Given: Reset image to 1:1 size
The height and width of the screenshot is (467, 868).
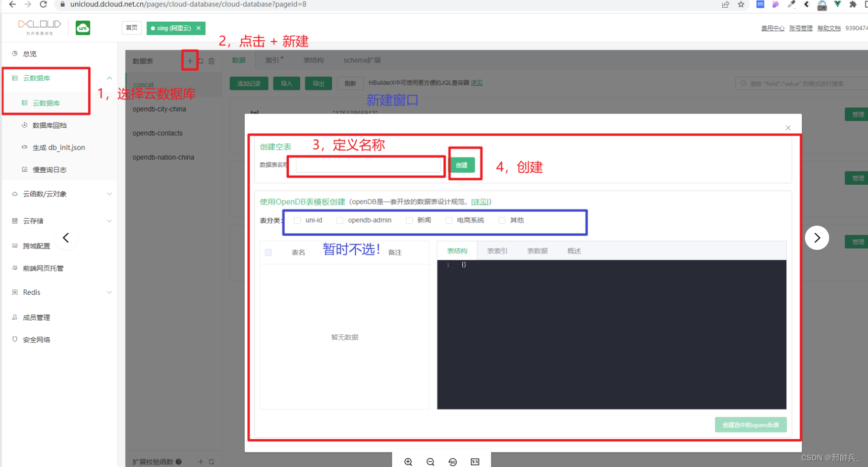Looking at the screenshot, I should (475, 462).
